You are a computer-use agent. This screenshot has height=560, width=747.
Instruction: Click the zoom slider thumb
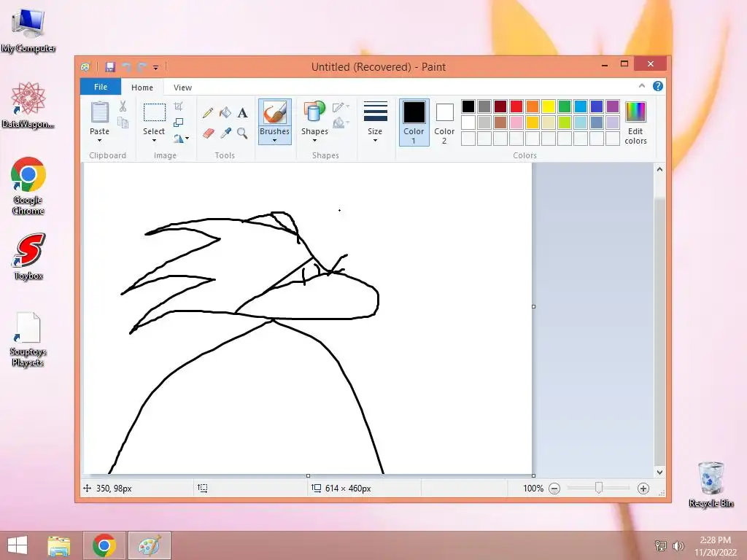[599, 488]
